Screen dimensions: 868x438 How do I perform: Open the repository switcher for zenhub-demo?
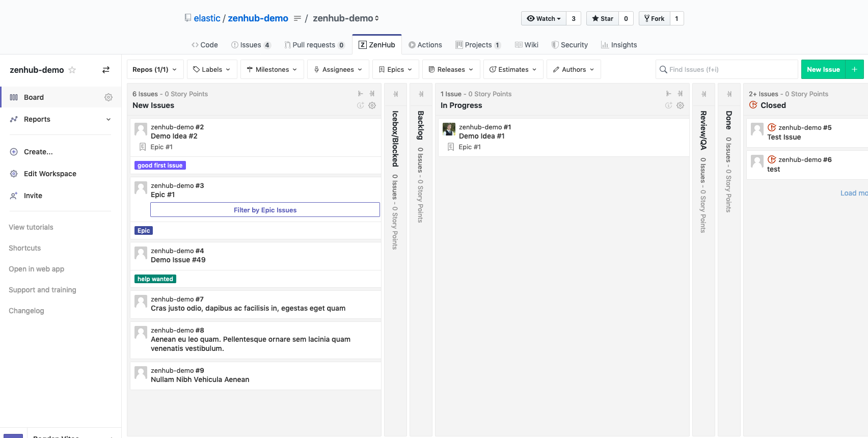point(346,18)
